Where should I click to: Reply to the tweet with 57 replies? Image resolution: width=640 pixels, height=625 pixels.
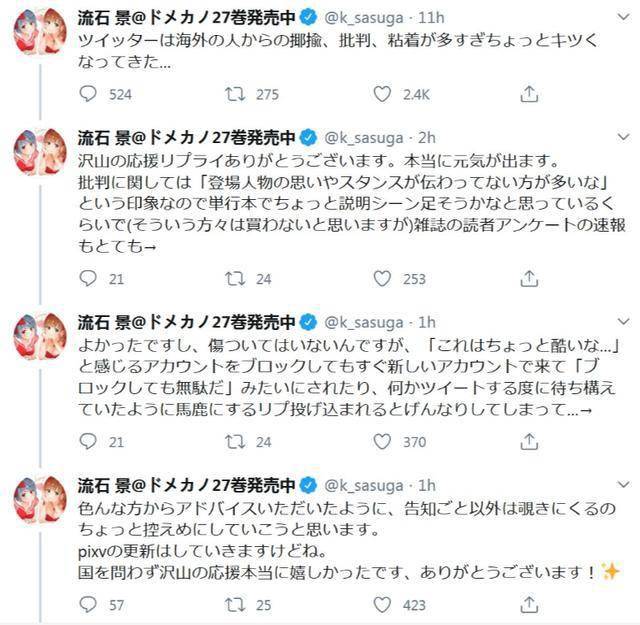point(88,604)
